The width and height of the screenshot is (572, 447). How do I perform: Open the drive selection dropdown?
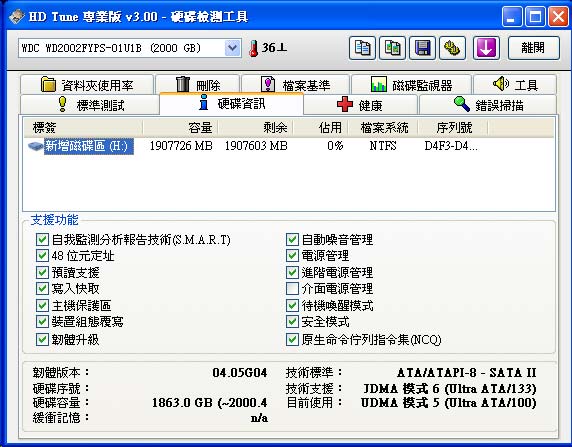tap(232, 48)
